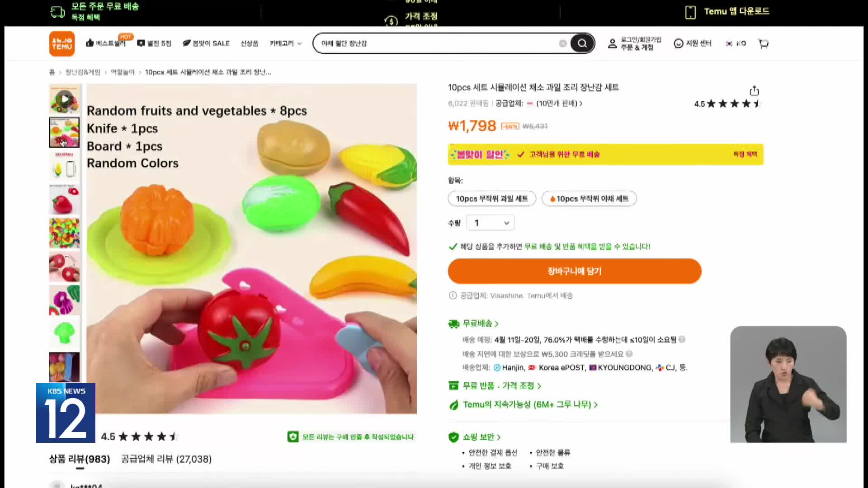
Task: Click the search magnifier button
Action: 582,43
